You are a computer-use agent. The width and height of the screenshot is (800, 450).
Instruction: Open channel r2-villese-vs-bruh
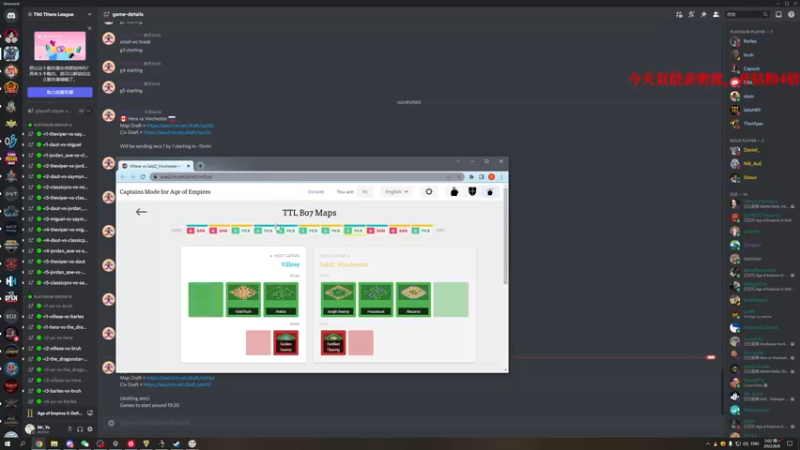point(60,348)
